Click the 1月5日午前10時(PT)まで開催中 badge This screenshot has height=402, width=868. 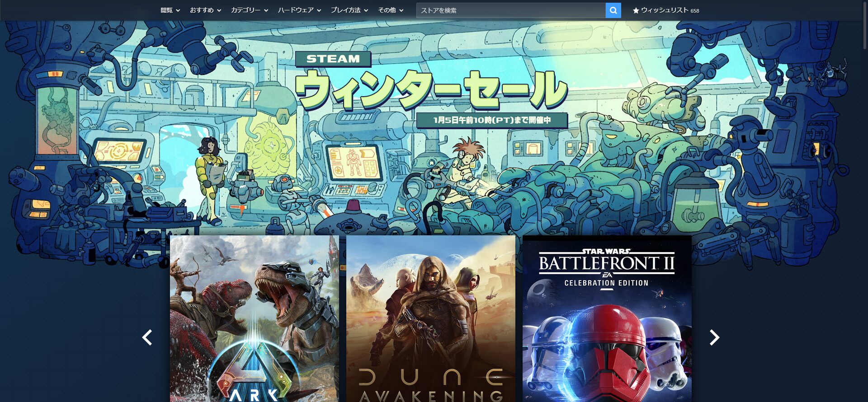492,120
